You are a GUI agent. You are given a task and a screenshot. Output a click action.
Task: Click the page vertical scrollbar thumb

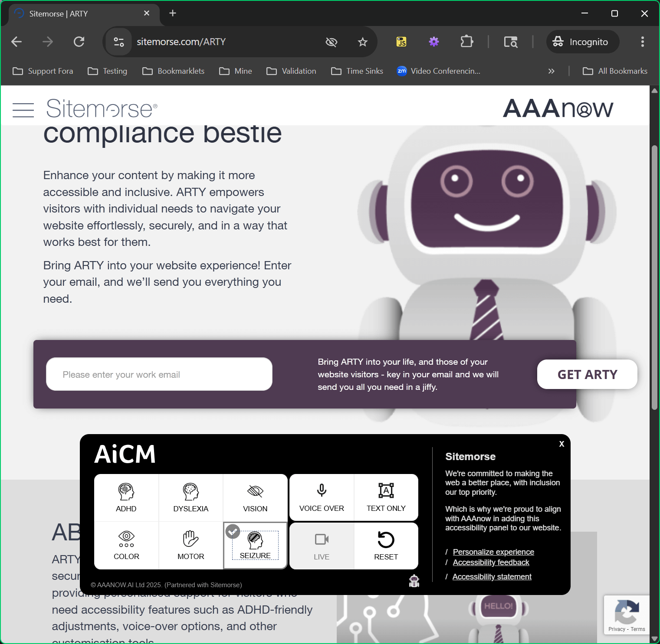pos(655,278)
